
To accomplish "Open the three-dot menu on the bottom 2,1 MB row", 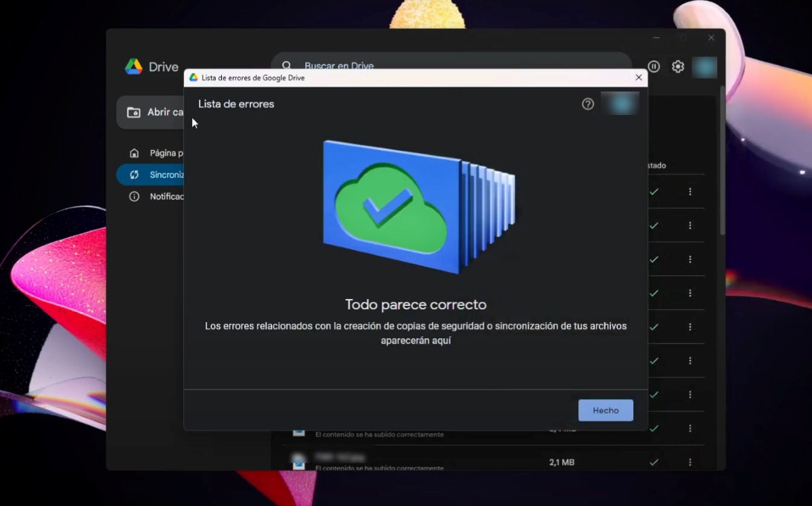I will pyautogui.click(x=690, y=462).
